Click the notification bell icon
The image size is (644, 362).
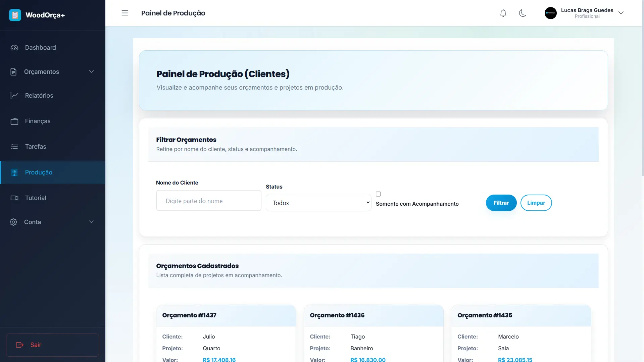click(503, 13)
